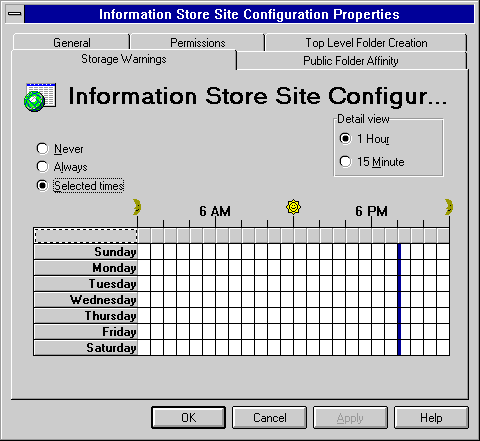Click the left moon icon at midnight
Image resolution: width=480 pixels, height=441 pixels.
[x=137, y=207]
